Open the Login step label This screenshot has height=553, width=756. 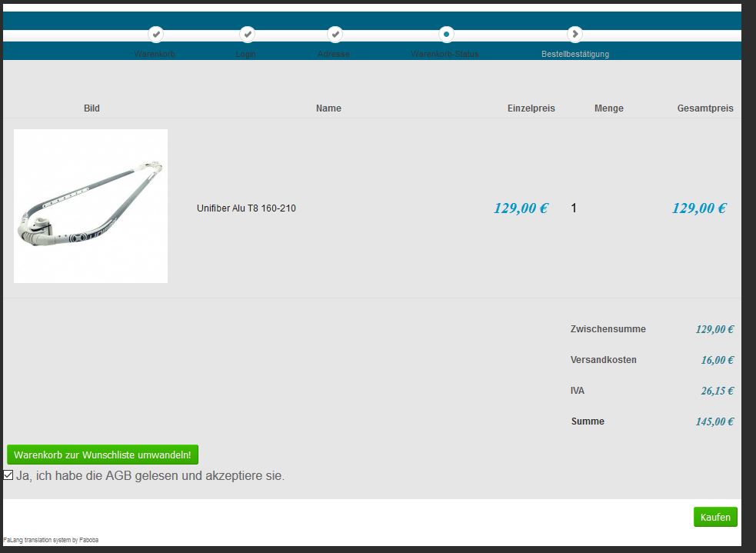coord(245,54)
